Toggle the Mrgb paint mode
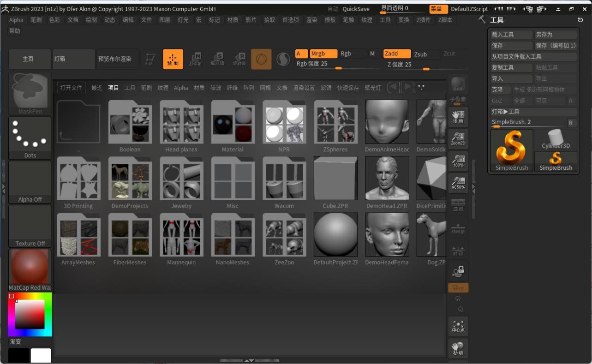592x364 pixels. point(323,54)
